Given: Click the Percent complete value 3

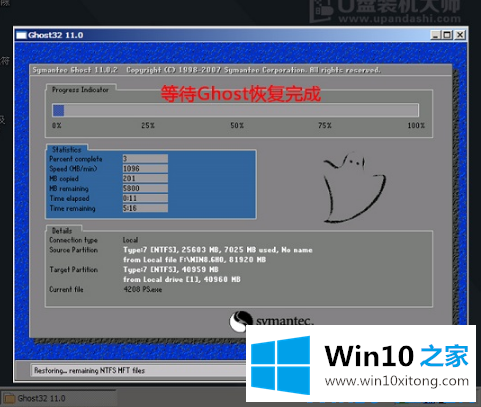Looking at the screenshot, I should pyautogui.click(x=145, y=158).
